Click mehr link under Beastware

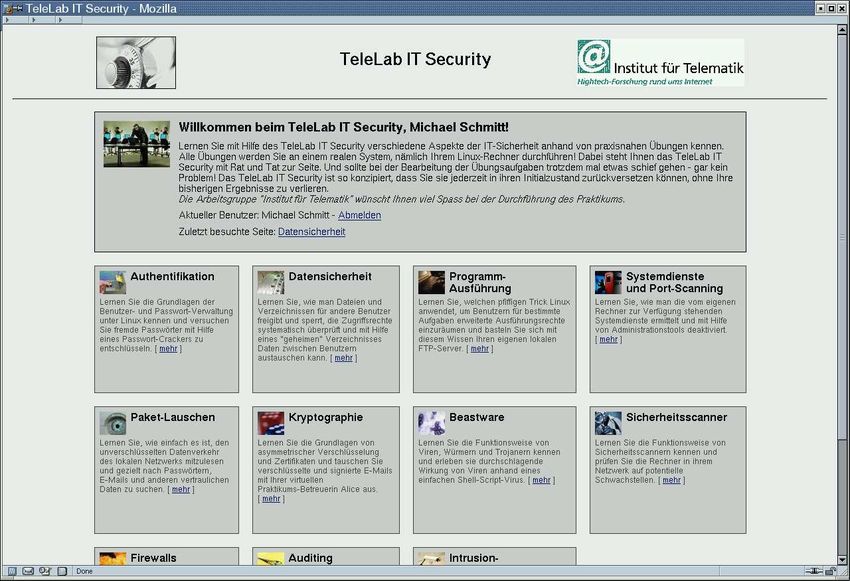541,480
